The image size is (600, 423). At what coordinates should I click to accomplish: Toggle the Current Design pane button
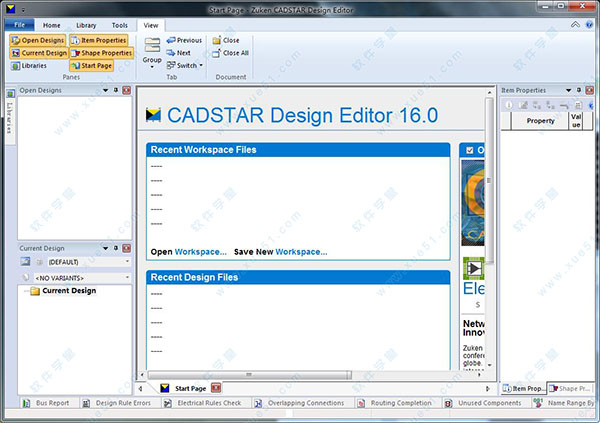click(39, 53)
